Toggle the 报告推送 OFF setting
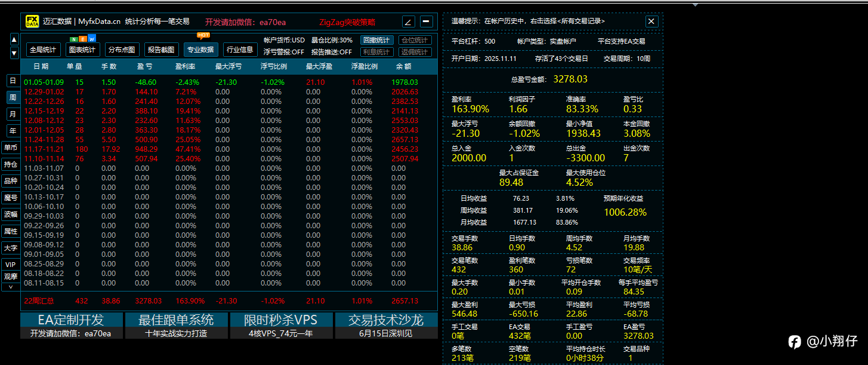 pyautogui.click(x=332, y=52)
